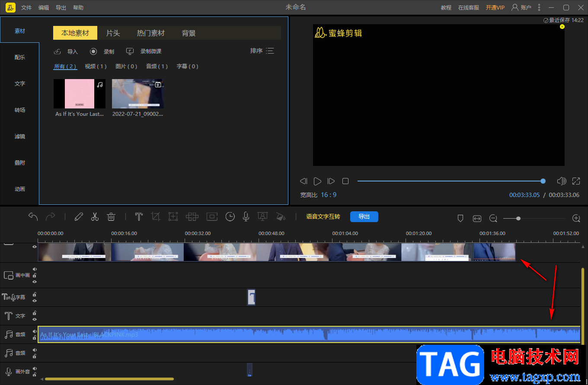The image size is (588, 385).
Task: Switch to the 热门素材 tab
Action: tap(150, 33)
